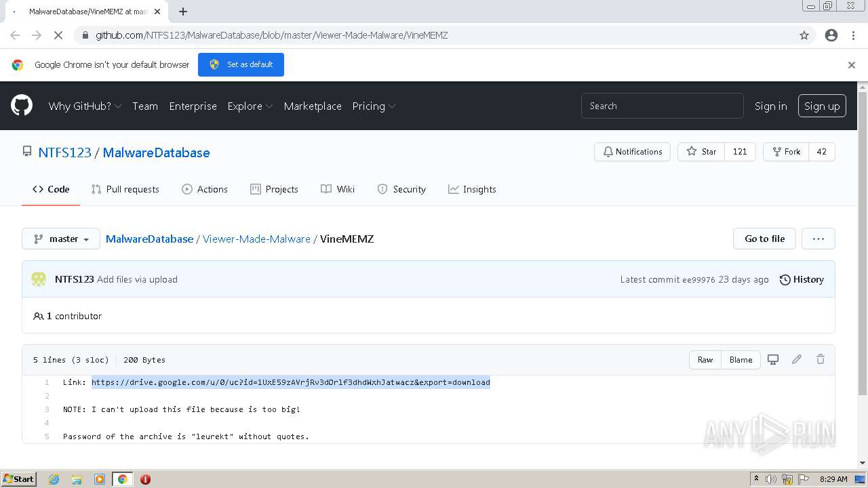This screenshot has height=488, width=868.
Task: Open the Chrome profile avatar menu
Action: coord(831,35)
